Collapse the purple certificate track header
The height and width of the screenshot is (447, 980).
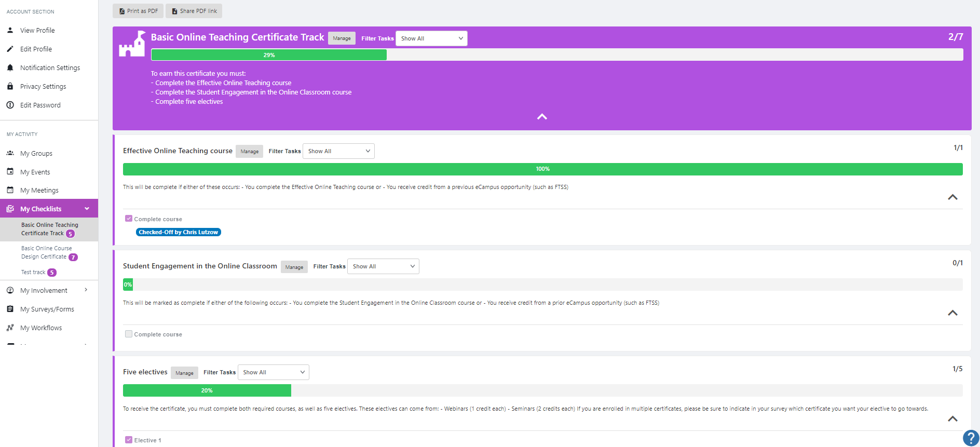pos(542,117)
